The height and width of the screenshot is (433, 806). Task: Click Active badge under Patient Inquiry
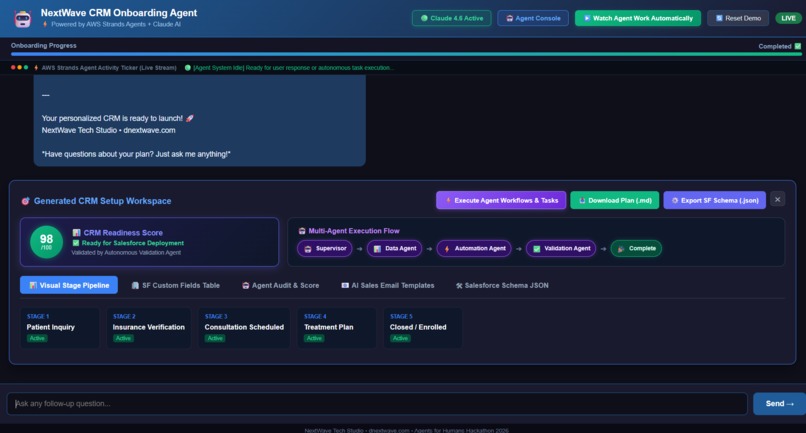tap(37, 338)
